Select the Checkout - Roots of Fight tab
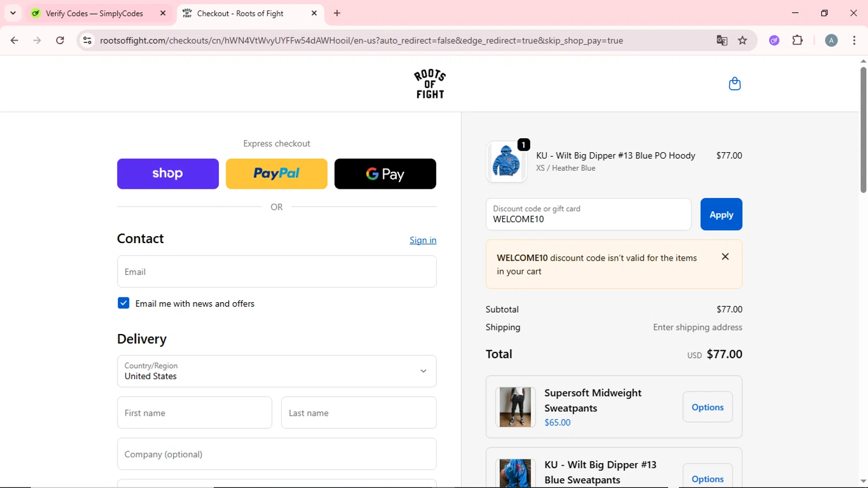The image size is (868, 488). 250,13
